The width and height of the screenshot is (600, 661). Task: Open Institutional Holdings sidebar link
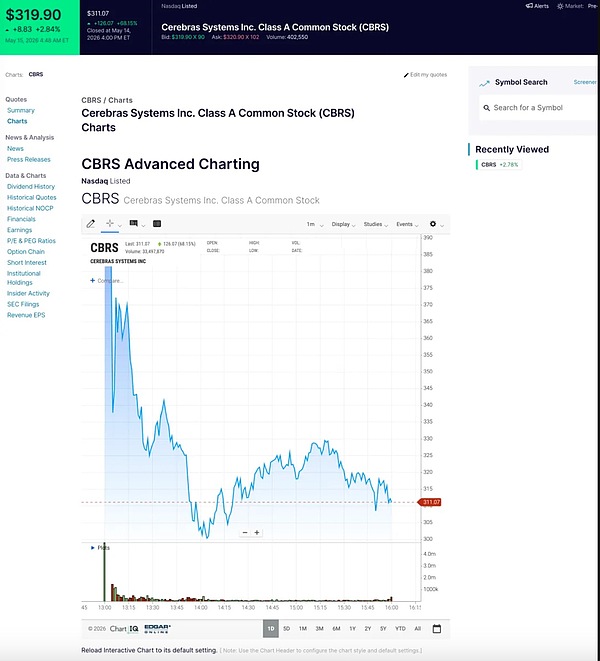(x=24, y=278)
